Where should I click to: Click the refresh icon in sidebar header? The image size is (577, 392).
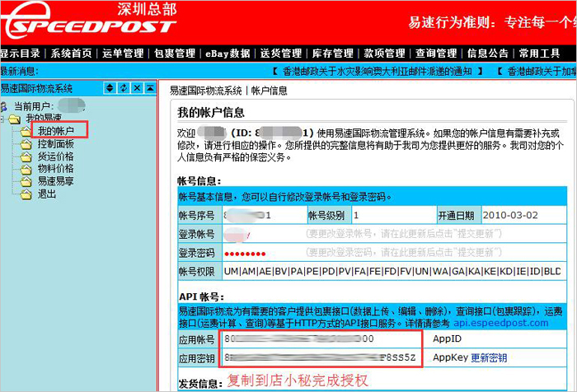(124, 88)
